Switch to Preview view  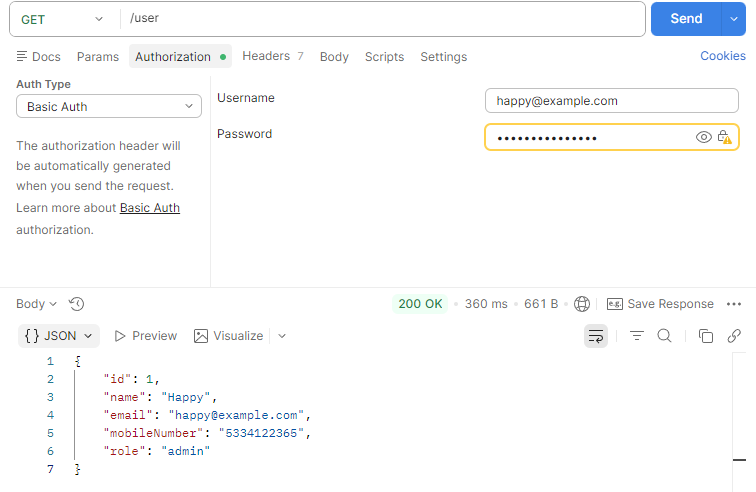click(x=146, y=336)
